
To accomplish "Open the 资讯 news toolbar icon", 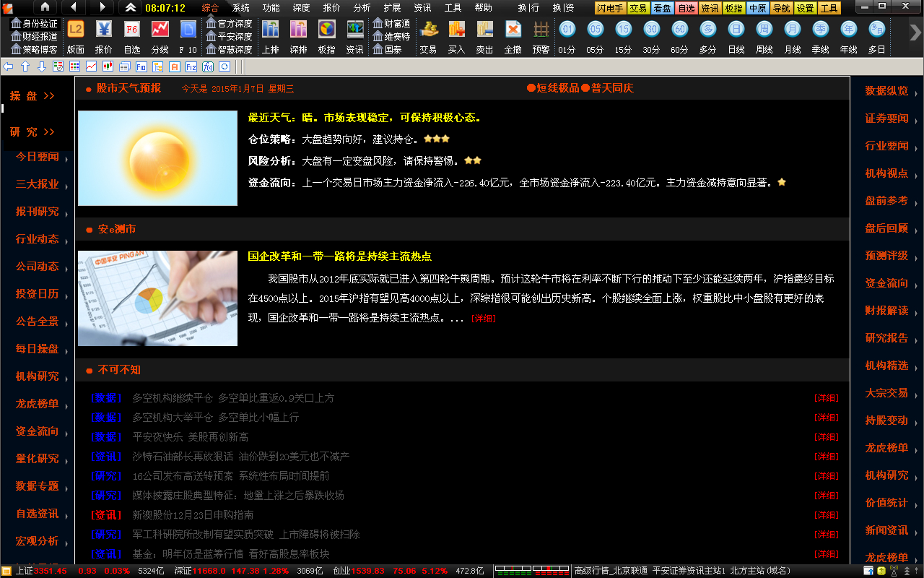I will click(355, 37).
